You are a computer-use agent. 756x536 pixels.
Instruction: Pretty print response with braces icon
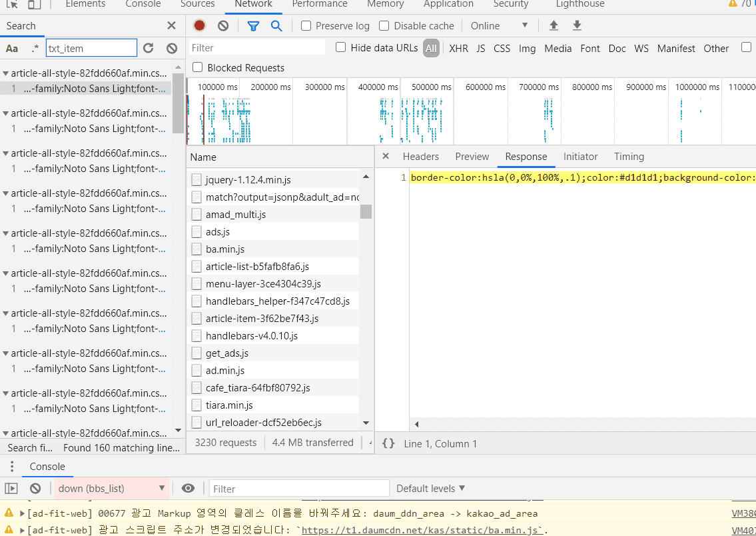(388, 443)
